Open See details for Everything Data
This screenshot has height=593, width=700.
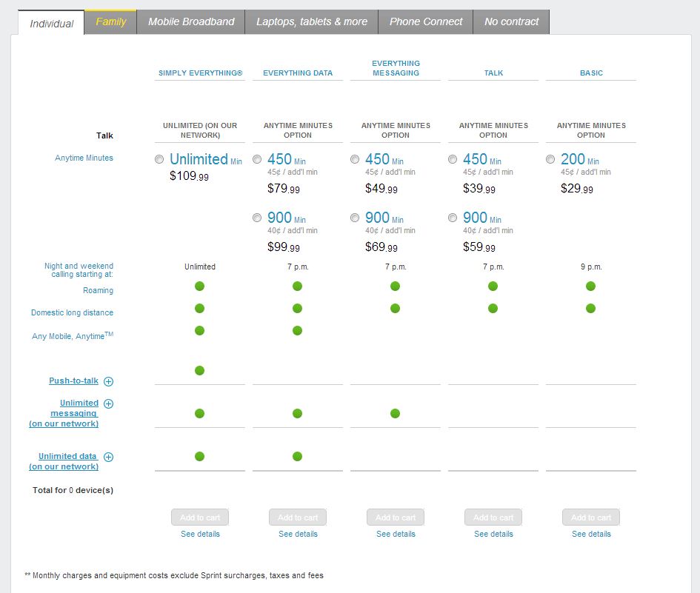pos(298,534)
